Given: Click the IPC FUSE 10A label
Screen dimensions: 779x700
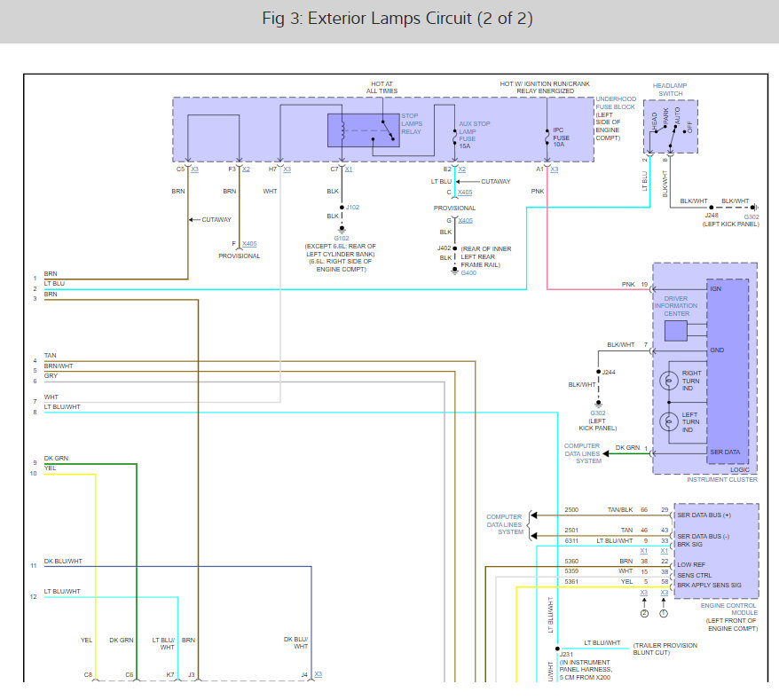Looking at the screenshot, I should click(562, 138).
